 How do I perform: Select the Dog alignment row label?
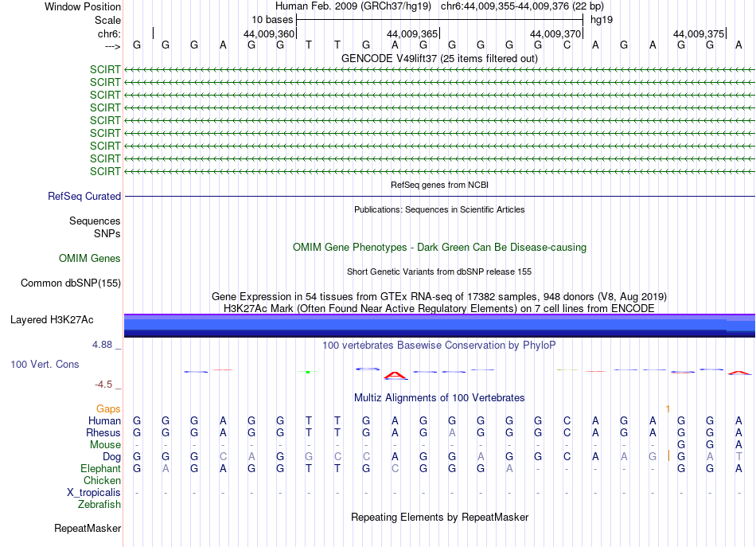(111, 457)
